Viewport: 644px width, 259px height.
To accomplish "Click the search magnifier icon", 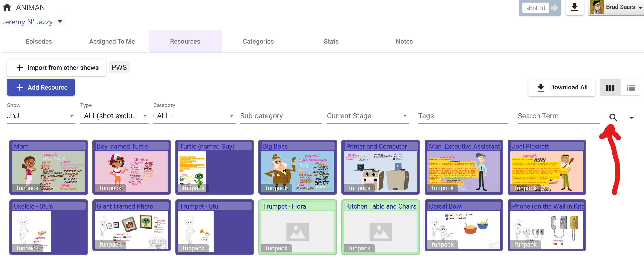I will coord(613,117).
